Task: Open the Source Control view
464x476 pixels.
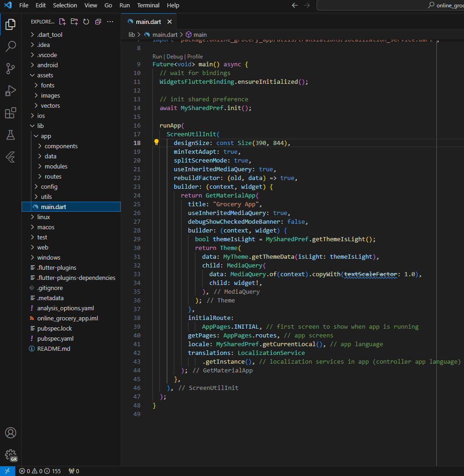Action: point(10,69)
